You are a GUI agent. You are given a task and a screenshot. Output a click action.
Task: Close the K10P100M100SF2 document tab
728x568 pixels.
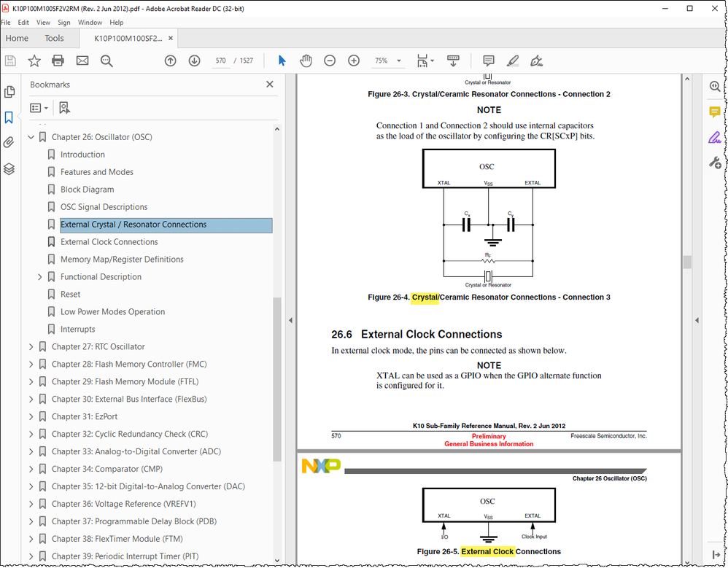[x=171, y=39]
